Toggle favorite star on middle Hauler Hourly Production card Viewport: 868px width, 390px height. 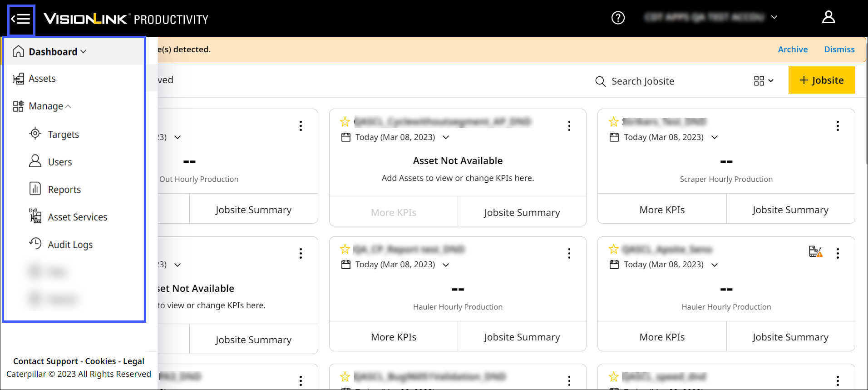point(345,249)
